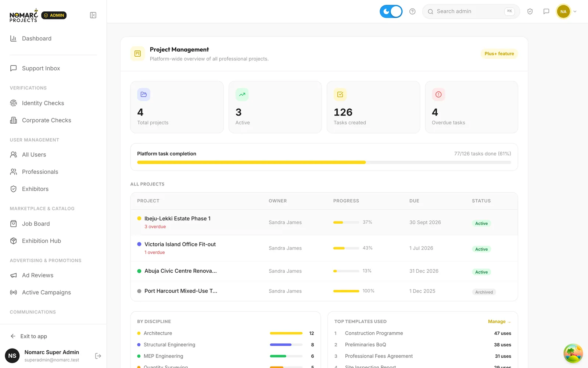Select Preliminaries BoQ template

365,344
